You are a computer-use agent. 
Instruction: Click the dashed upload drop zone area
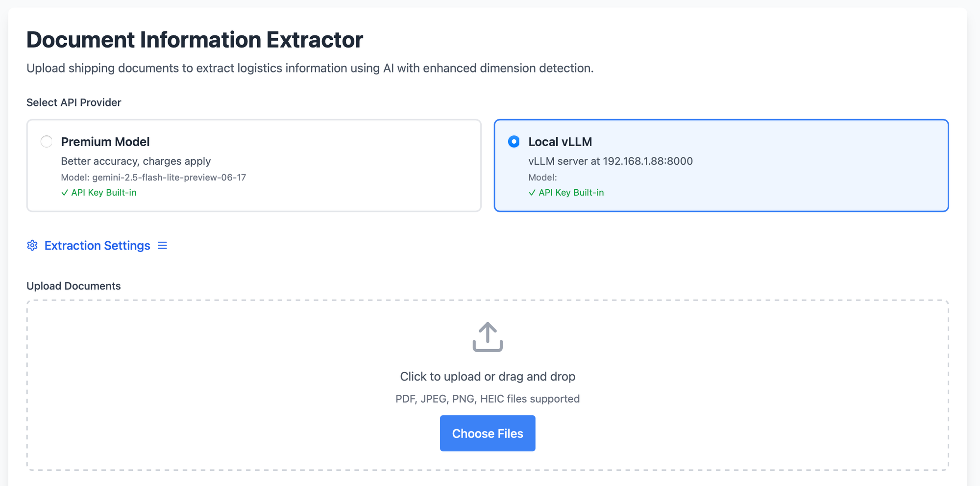pyautogui.click(x=488, y=385)
